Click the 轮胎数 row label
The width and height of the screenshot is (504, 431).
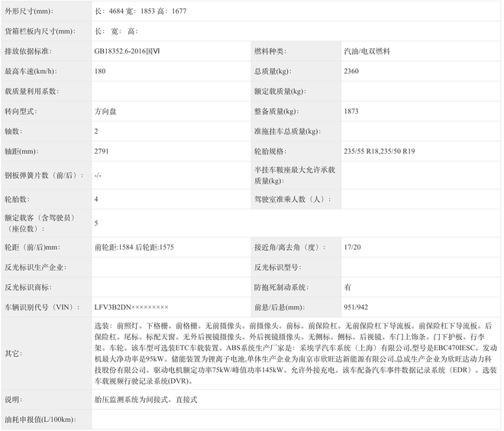[x=17, y=199]
